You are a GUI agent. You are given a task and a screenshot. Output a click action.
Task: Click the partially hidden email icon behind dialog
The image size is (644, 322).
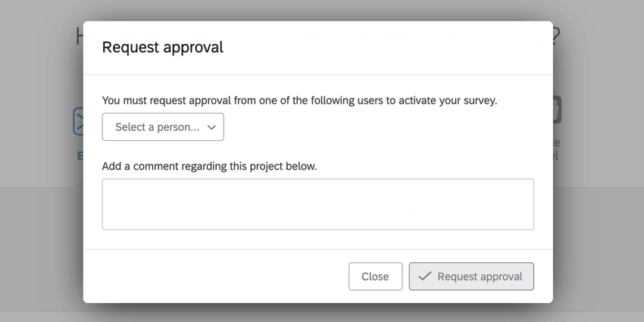(78, 121)
